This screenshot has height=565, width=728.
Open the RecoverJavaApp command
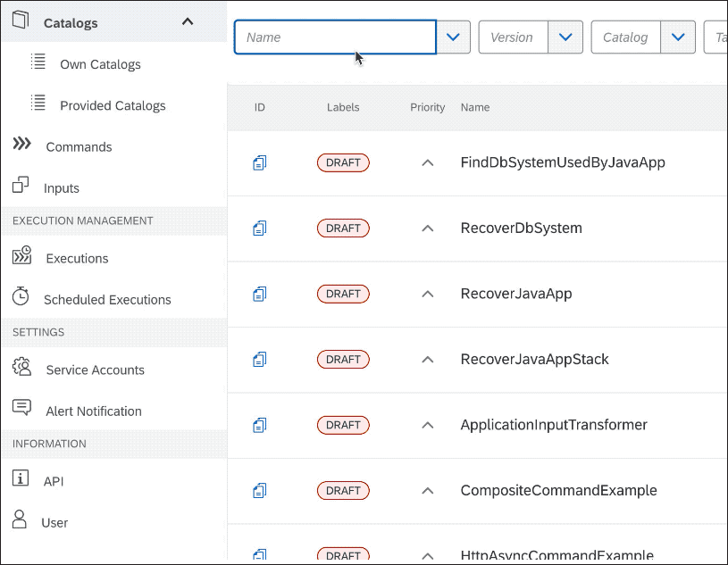pos(516,294)
